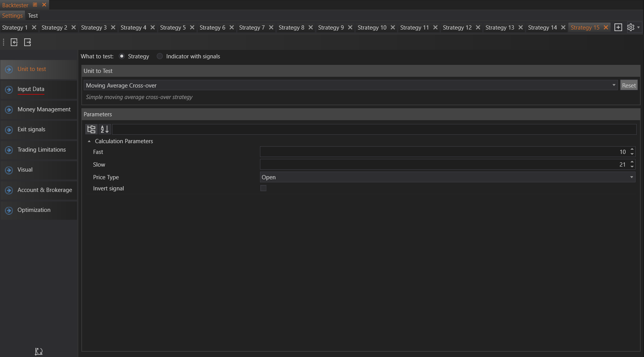Screen dimensions: 644x357
Task: Add a new strategy tab with plus icon
Action: point(618,28)
